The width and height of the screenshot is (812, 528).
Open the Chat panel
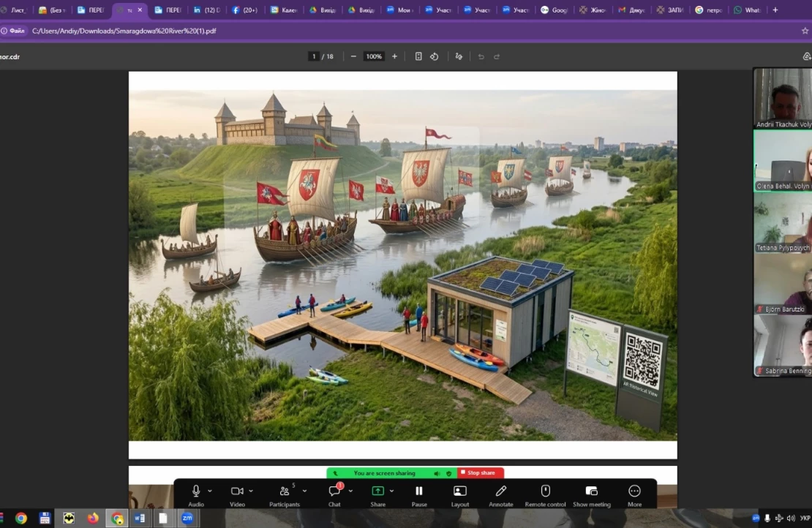pos(334,491)
